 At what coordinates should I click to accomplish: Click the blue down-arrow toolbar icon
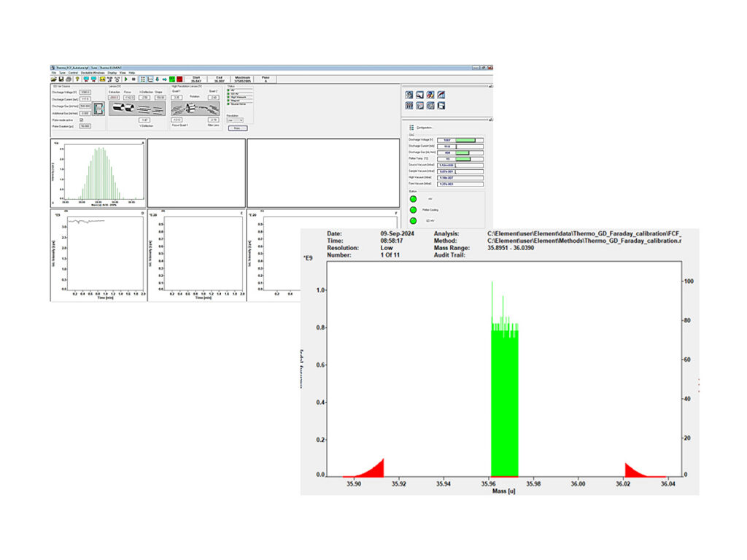point(158,79)
